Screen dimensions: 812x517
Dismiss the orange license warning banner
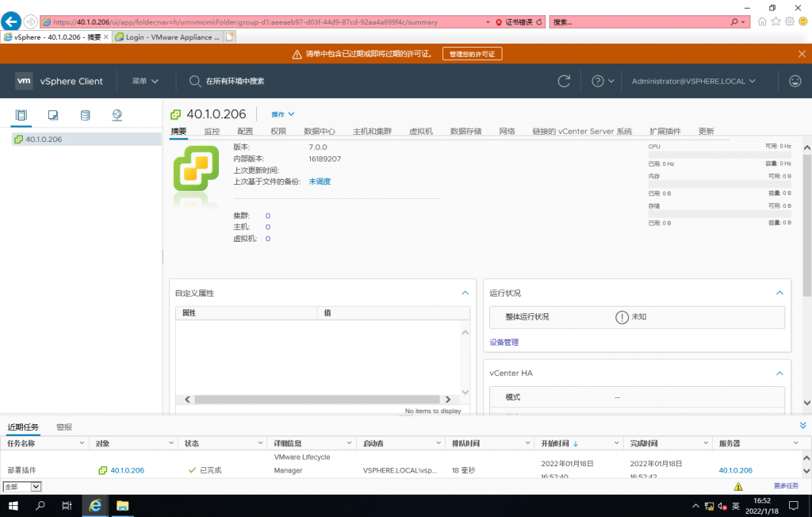click(x=802, y=54)
